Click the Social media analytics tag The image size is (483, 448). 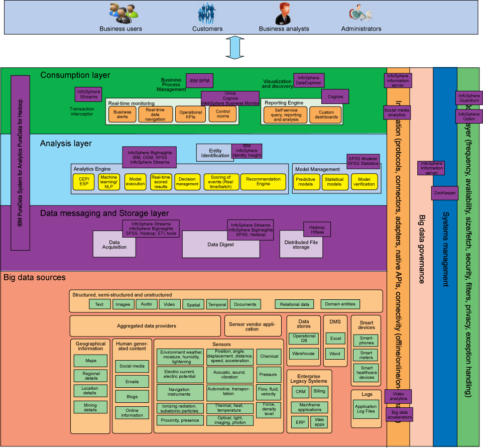pyautogui.click(x=397, y=113)
